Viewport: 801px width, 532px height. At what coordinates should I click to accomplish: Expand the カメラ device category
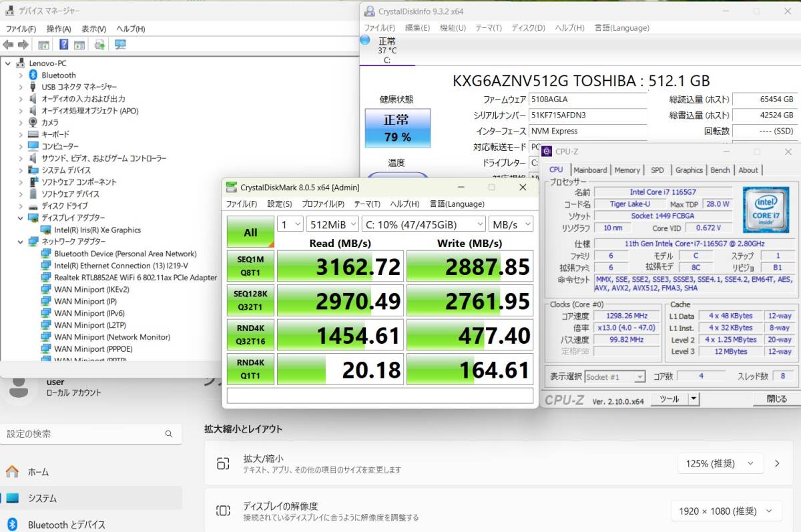[x=21, y=123]
